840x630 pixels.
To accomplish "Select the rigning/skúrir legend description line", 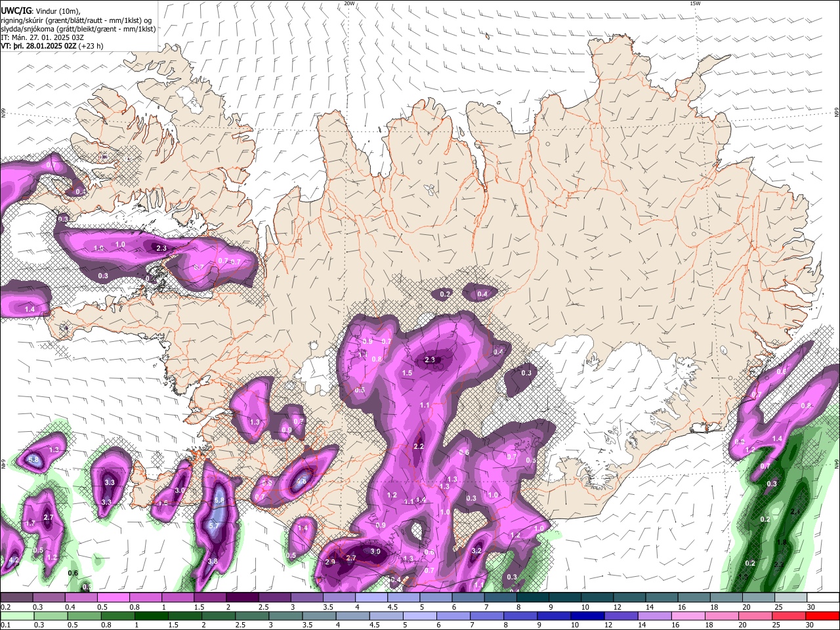I will pyautogui.click(x=76, y=20).
